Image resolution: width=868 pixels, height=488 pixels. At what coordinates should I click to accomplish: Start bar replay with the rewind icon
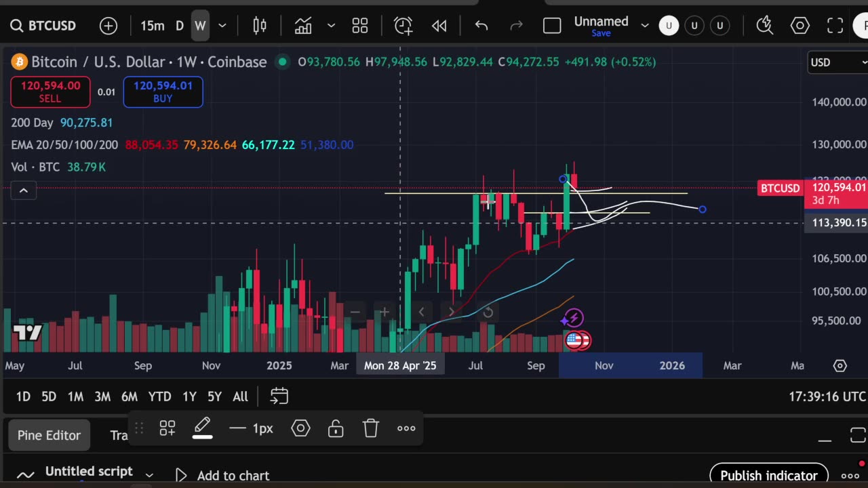click(x=439, y=26)
